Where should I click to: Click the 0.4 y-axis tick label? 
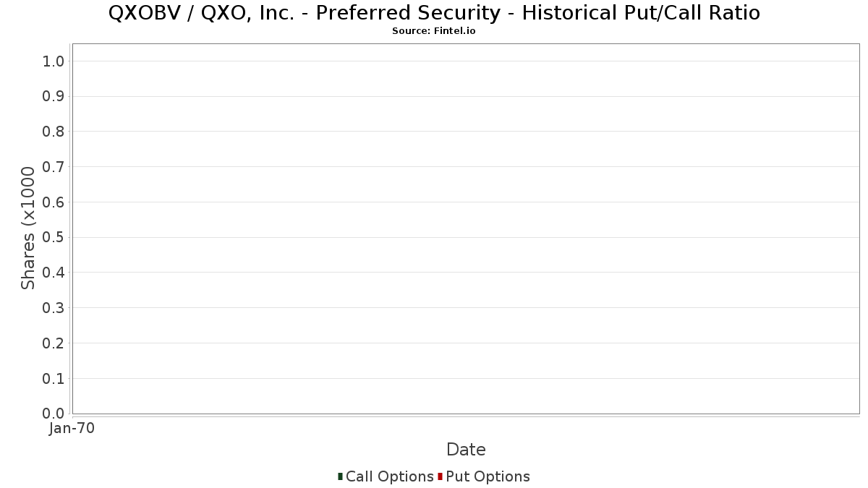(x=54, y=273)
